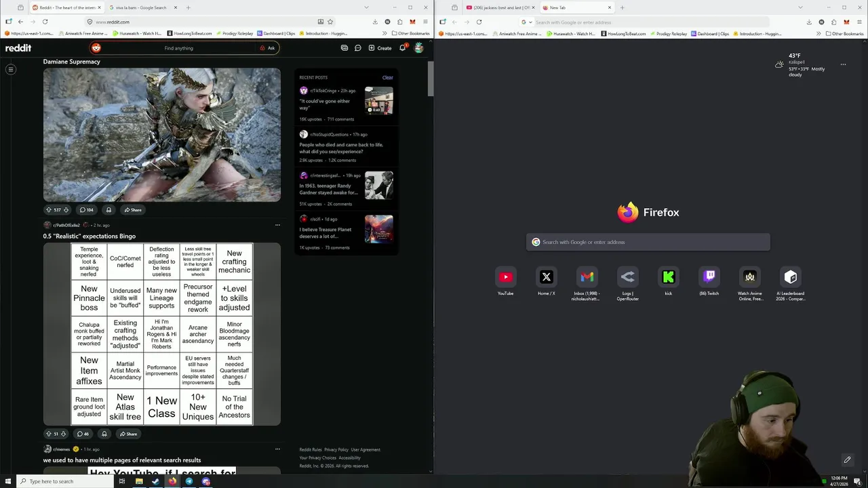The width and height of the screenshot is (868, 488).
Task: Create a new Reddit post
Action: 380,48
